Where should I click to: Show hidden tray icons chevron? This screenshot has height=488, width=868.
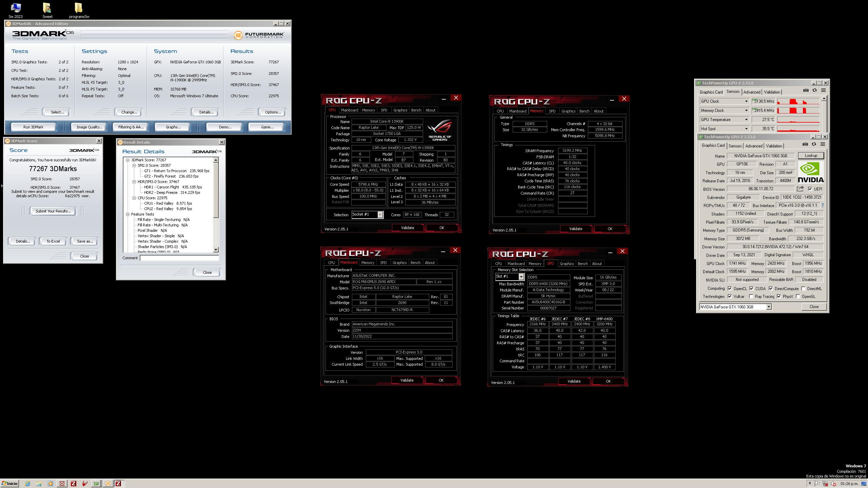click(810, 484)
